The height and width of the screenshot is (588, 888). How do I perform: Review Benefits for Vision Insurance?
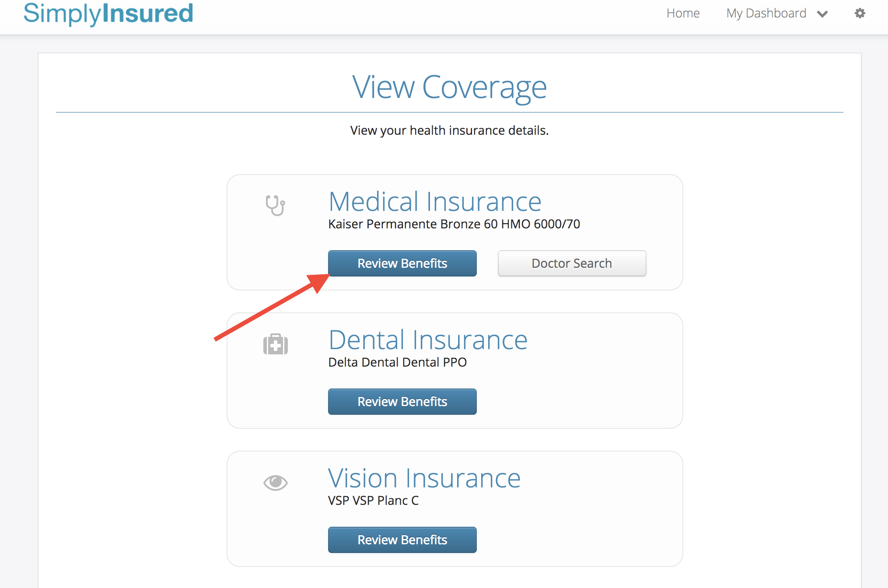(x=402, y=539)
